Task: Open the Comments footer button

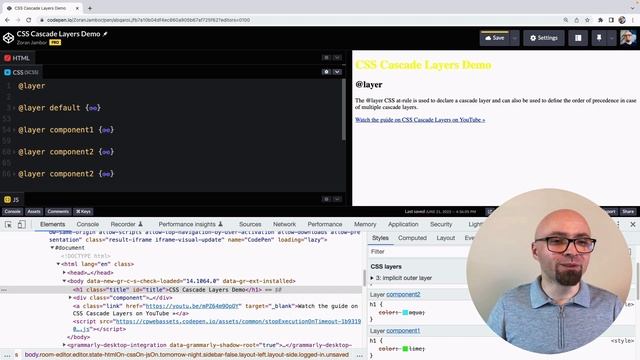Action: point(58,211)
